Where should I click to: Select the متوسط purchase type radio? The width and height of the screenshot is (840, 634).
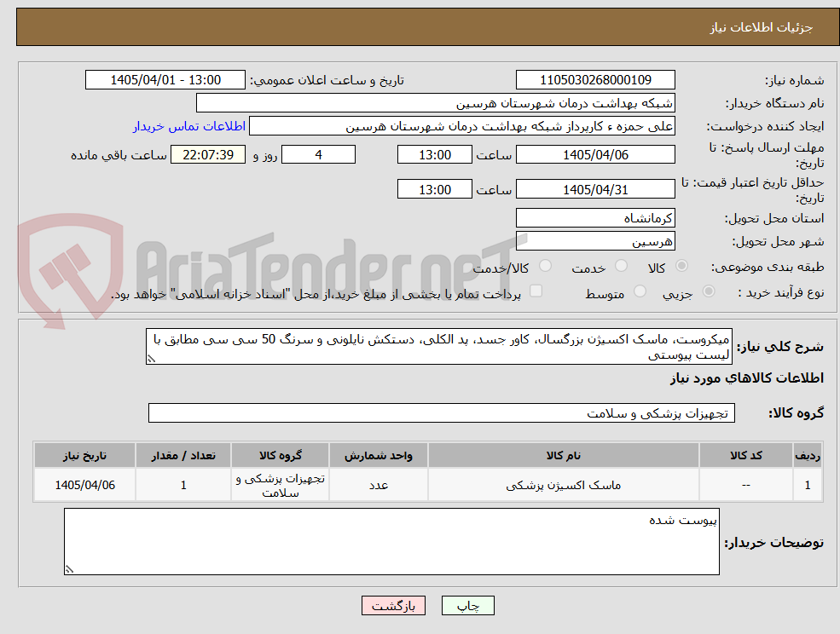pos(640,291)
